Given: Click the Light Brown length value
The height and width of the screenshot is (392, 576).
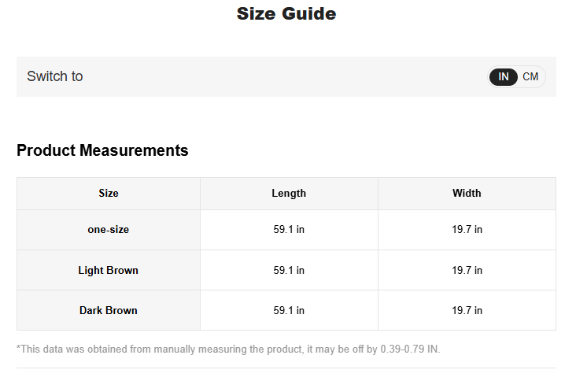Looking at the screenshot, I should click(289, 270).
